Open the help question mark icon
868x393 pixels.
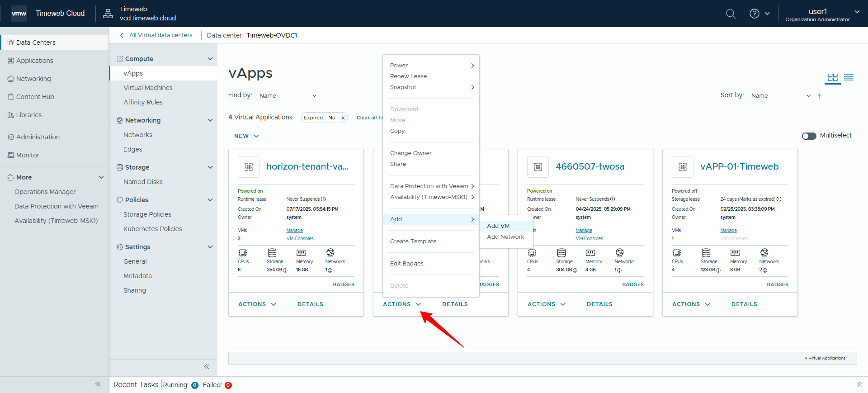coord(754,14)
